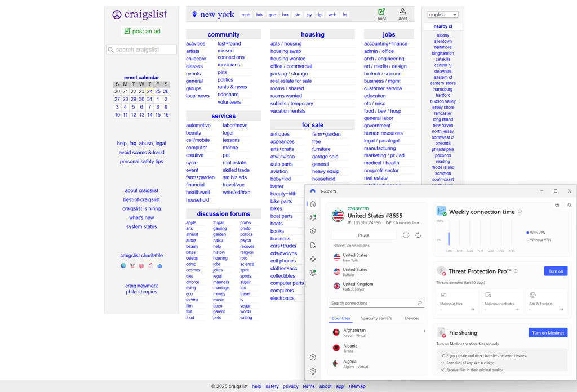Open the file sharing icon in NordVPN sidebar
Image resolution: width=577 pixels, height=392 pixels.
click(x=313, y=245)
